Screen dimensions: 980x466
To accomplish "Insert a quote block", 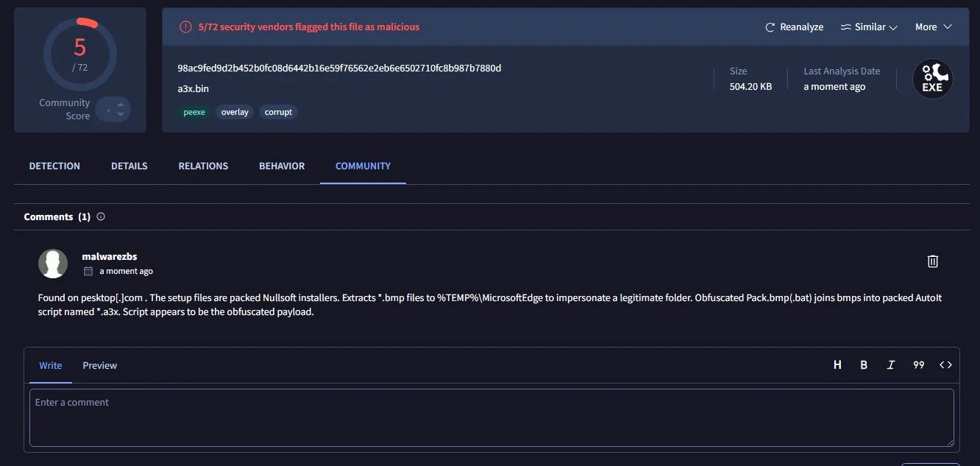I will click(918, 365).
